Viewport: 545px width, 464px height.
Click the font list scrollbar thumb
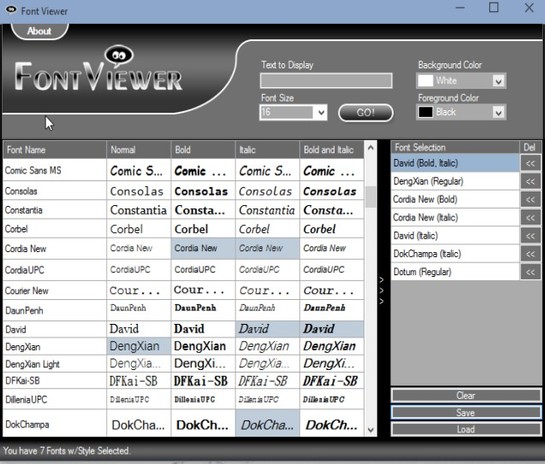click(371, 197)
